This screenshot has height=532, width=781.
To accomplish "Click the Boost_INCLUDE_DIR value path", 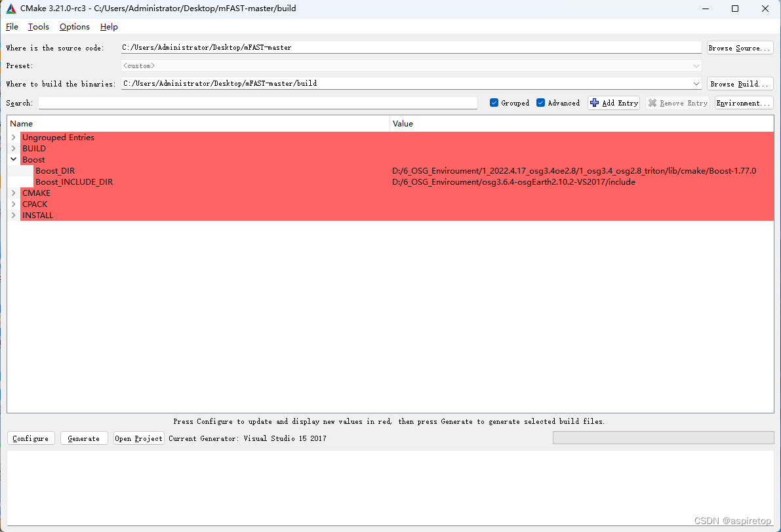I will click(513, 182).
